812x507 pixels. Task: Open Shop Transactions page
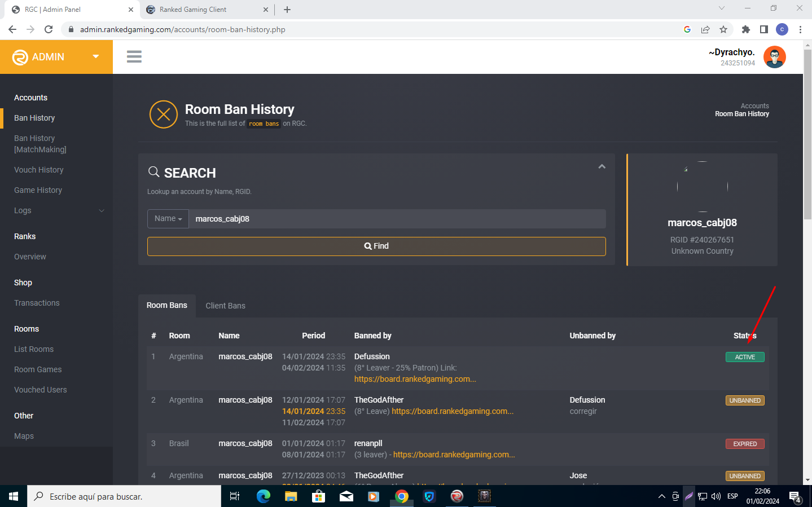pos(37,303)
